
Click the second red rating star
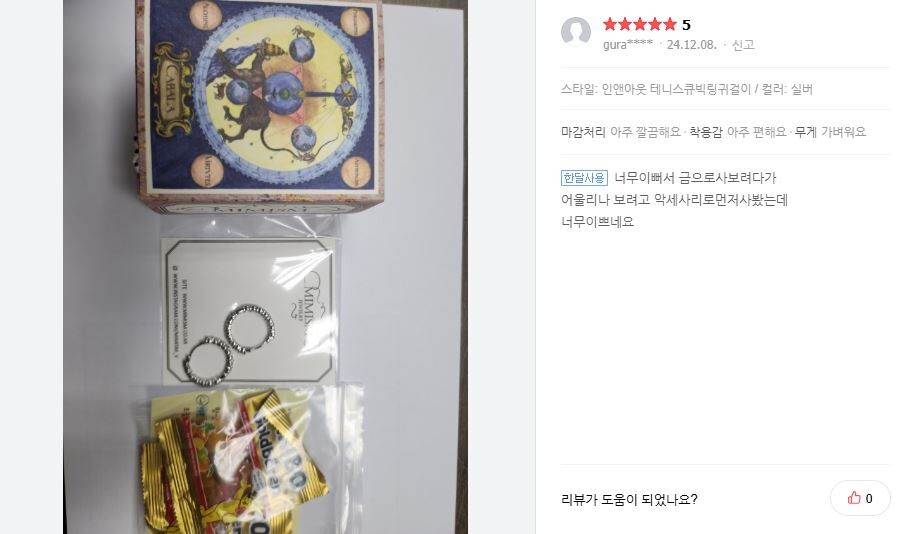coord(625,24)
